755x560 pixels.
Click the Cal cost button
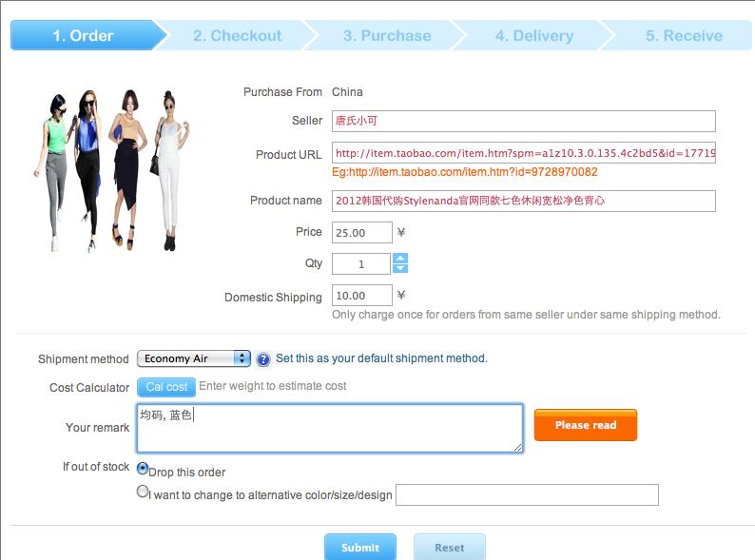(166, 387)
